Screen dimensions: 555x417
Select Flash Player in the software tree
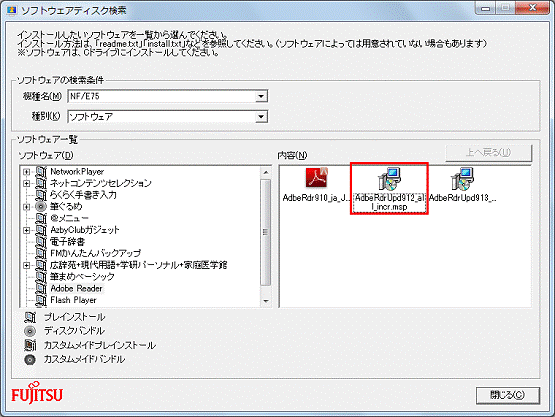pos(73,300)
